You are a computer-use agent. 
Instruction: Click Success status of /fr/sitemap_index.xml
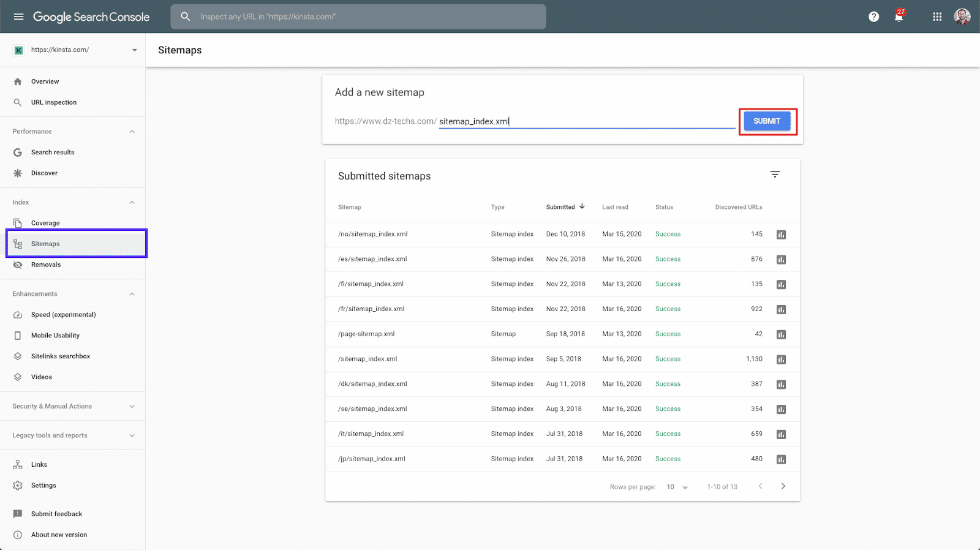coord(668,309)
